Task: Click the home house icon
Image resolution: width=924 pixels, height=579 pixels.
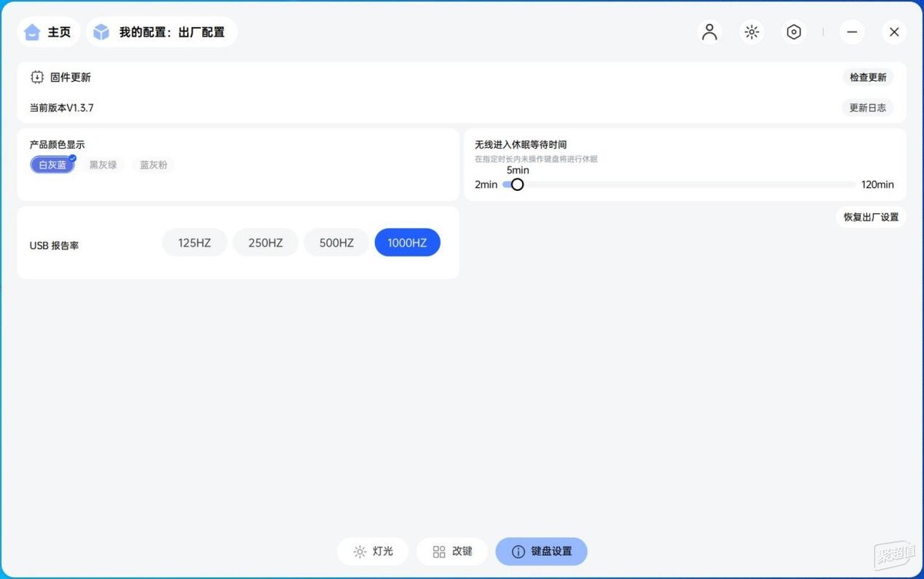Action: 32,32
